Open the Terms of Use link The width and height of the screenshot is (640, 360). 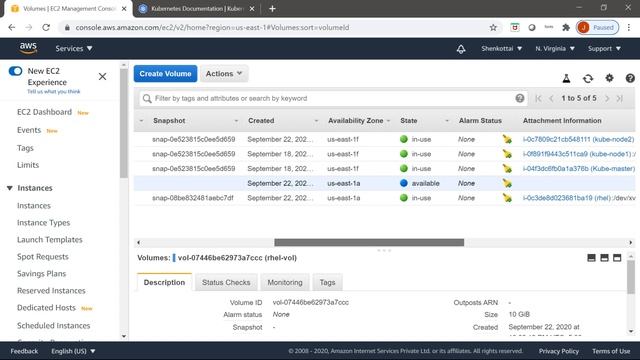tap(611, 351)
